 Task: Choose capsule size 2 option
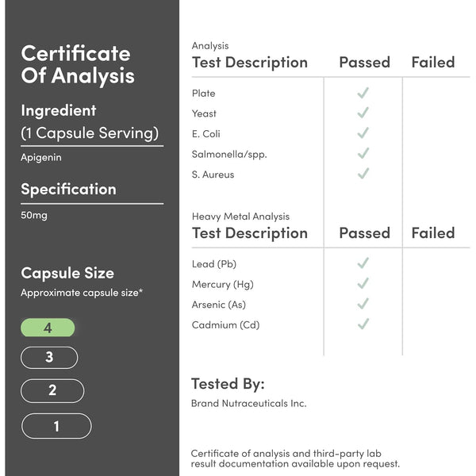(52, 390)
